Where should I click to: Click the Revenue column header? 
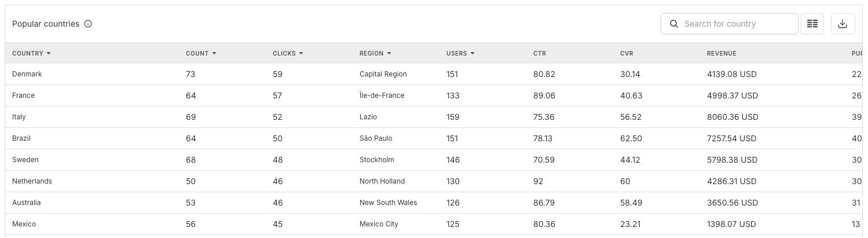(x=721, y=53)
